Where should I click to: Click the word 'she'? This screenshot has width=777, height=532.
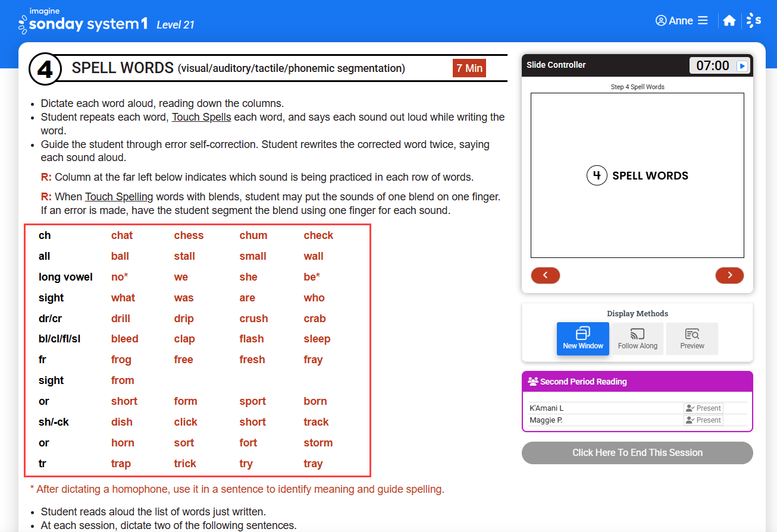249,277
